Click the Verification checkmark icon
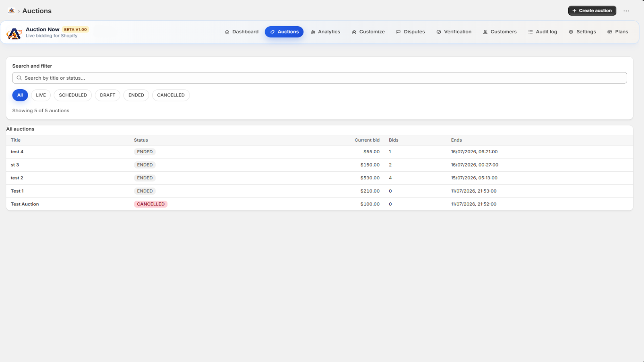644x362 pixels. point(439,32)
